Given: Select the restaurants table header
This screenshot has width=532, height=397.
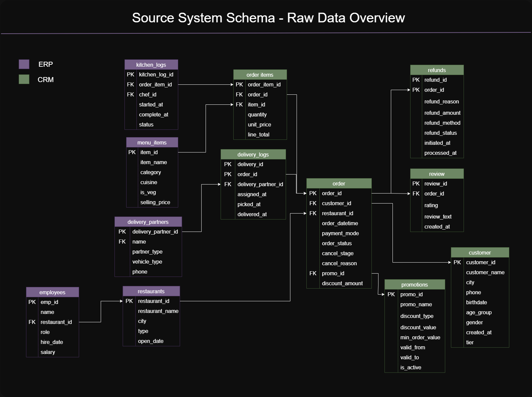Looking at the screenshot, I should pyautogui.click(x=151, y=291).
